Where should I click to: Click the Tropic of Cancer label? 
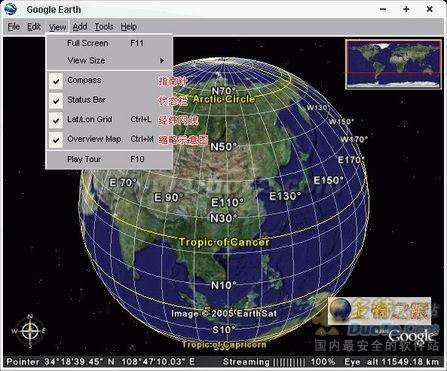tap(224, 242)
